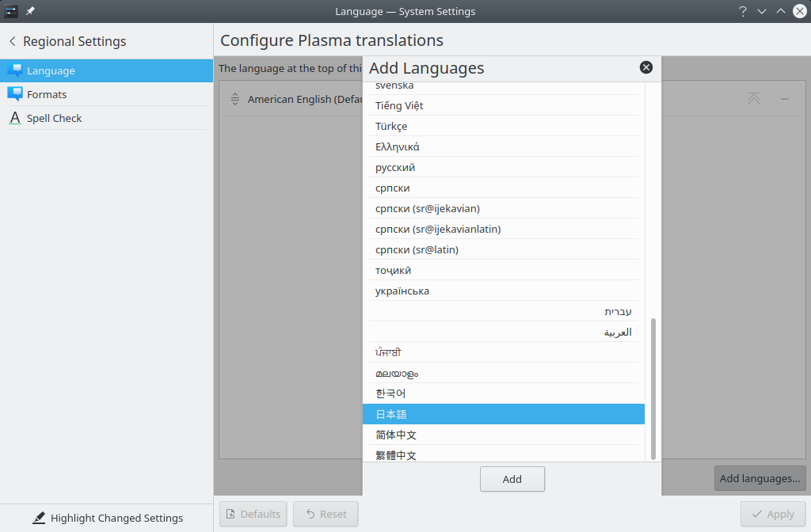Promote American English to top with arrow icon
The image size is (811, 532).
point(754,99)
